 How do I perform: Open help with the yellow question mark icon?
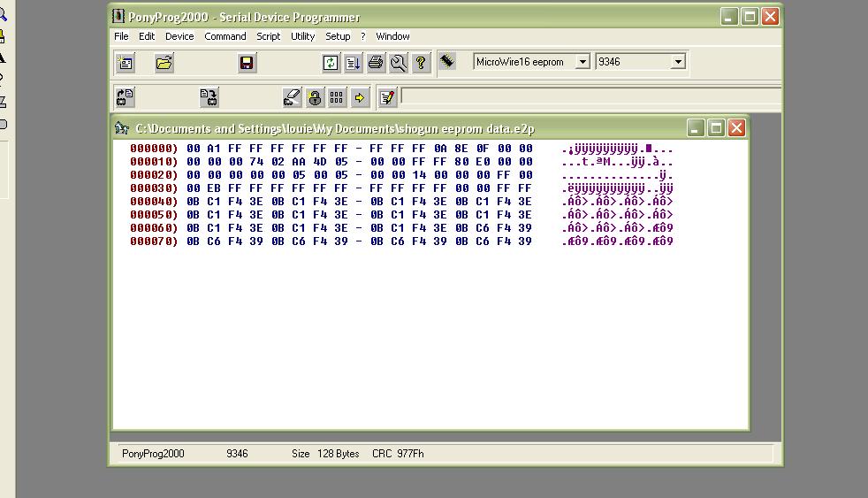click(x=422, y=63)
